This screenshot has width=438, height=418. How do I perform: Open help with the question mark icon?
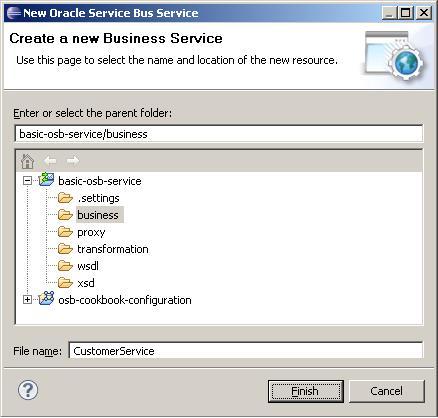[28, 390]
